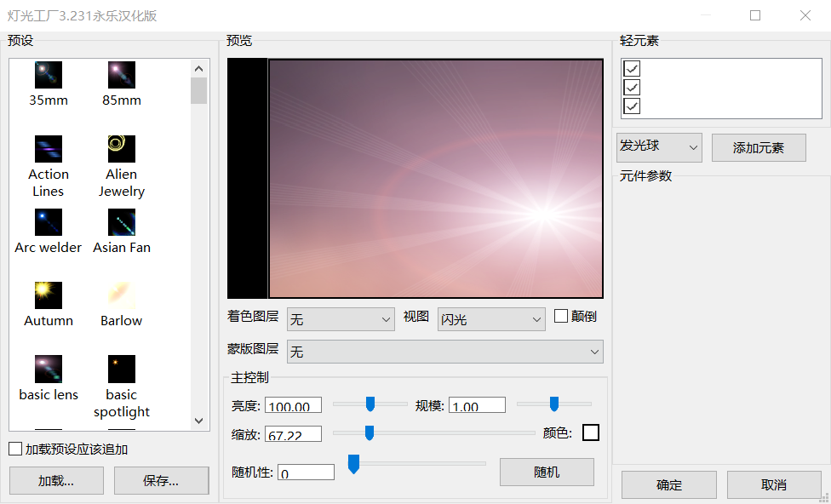Pick the Asian Fan preset icon
The height and width of the screenshot is (504, 831).
click(122, 222)
